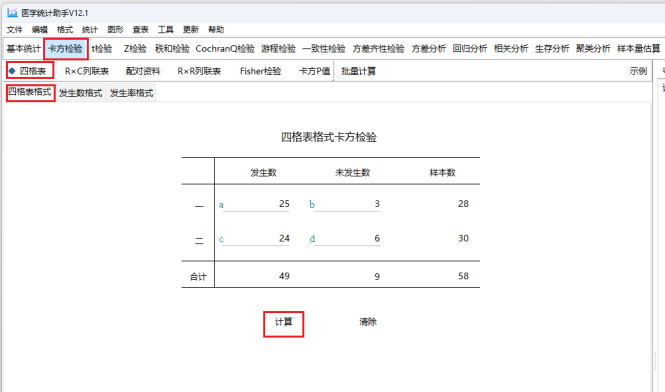Viewport: 665px width, 392px height.
Task: Switch to 发生数格式 sub-tab
Action: 81,93
